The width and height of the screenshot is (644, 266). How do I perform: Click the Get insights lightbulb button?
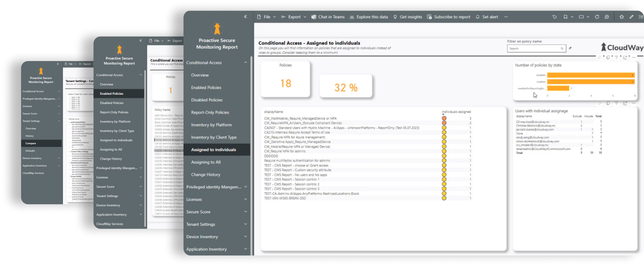(x=407, y=17)
